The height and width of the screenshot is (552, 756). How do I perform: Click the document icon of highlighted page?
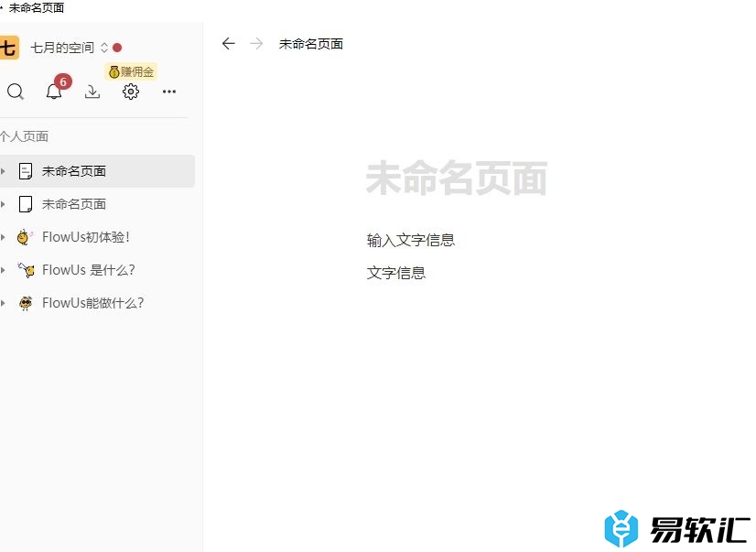tap(25, 171)
